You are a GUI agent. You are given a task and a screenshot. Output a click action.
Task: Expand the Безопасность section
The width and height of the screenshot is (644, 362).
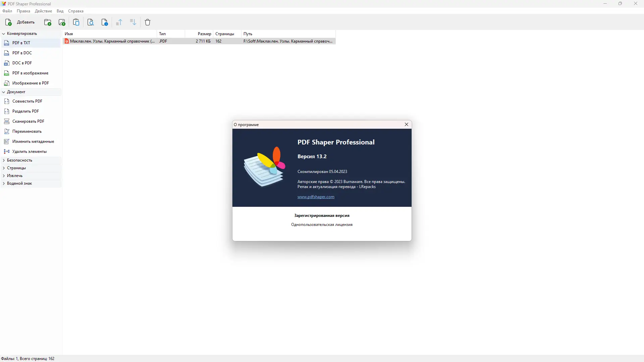click(x=4, y=161)
